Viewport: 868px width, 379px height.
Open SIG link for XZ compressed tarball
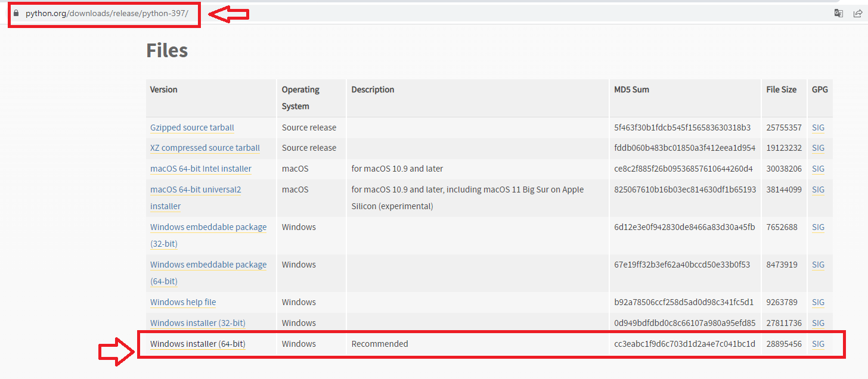point(818,148)
